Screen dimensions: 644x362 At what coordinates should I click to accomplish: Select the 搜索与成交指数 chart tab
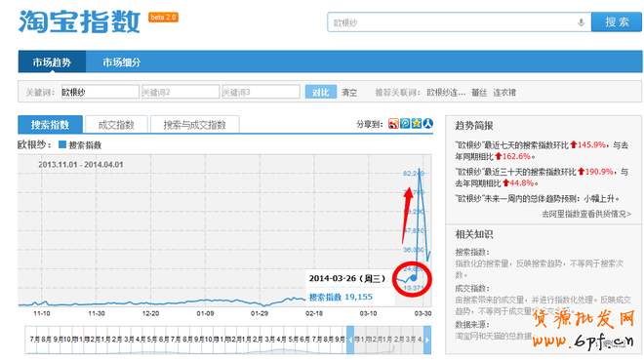click(x=195, y=125)
